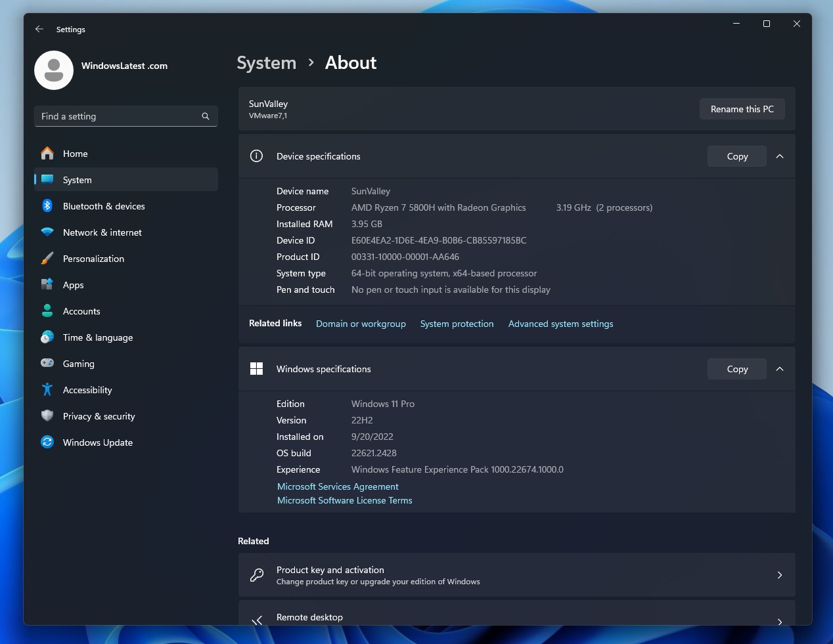Go to Bluetooth & devices

pyautogui.click(x=126, y=205)
